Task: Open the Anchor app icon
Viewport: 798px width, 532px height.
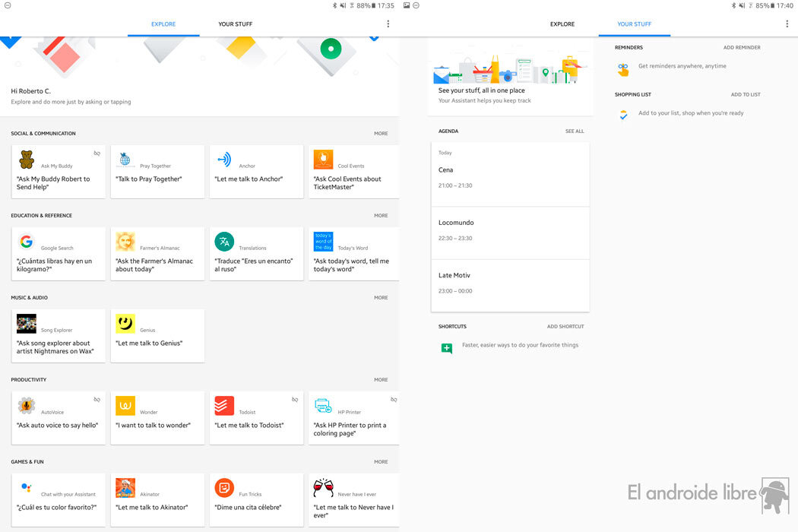Action: point(224,160)
